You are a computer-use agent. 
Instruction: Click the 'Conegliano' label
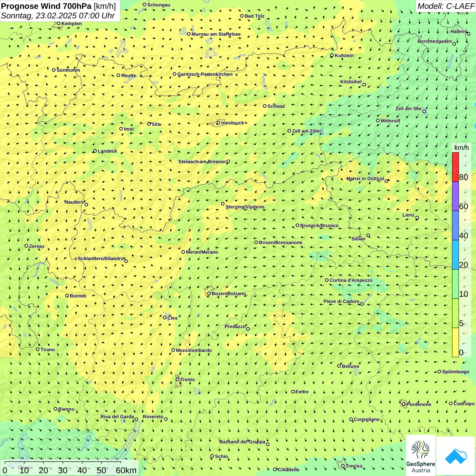click(367, 419)
